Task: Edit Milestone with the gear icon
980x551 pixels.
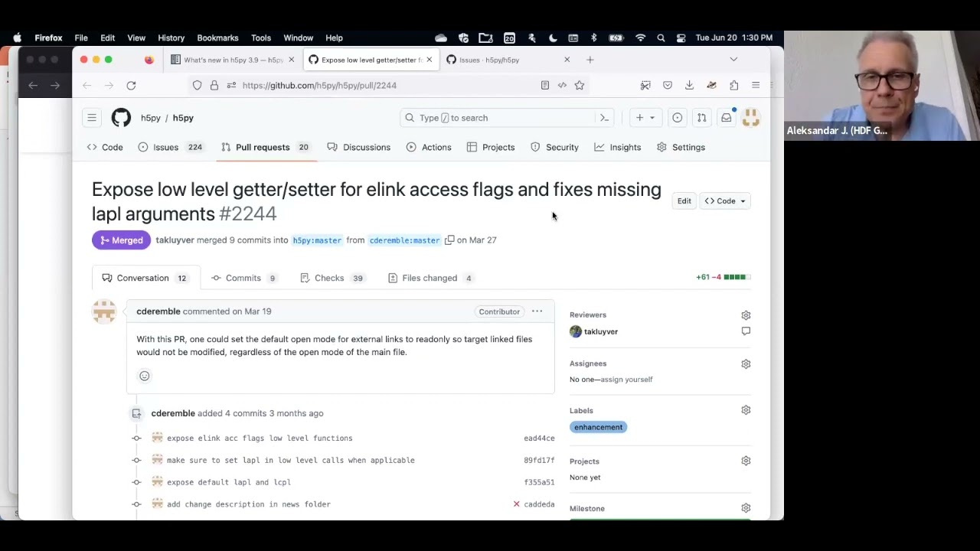Action: click(x=746, y=508)
